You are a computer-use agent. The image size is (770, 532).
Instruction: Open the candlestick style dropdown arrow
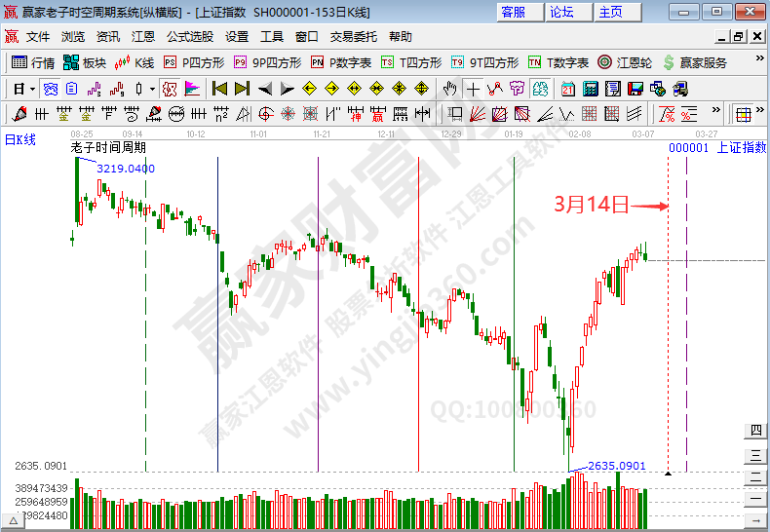(x=151, y=89)
